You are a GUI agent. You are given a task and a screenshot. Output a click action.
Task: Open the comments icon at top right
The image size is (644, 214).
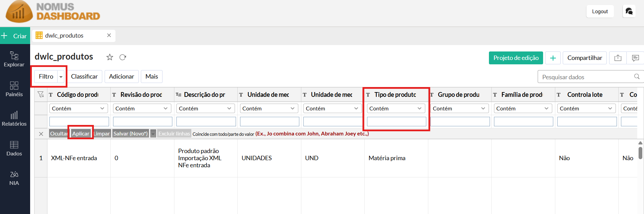636,58
